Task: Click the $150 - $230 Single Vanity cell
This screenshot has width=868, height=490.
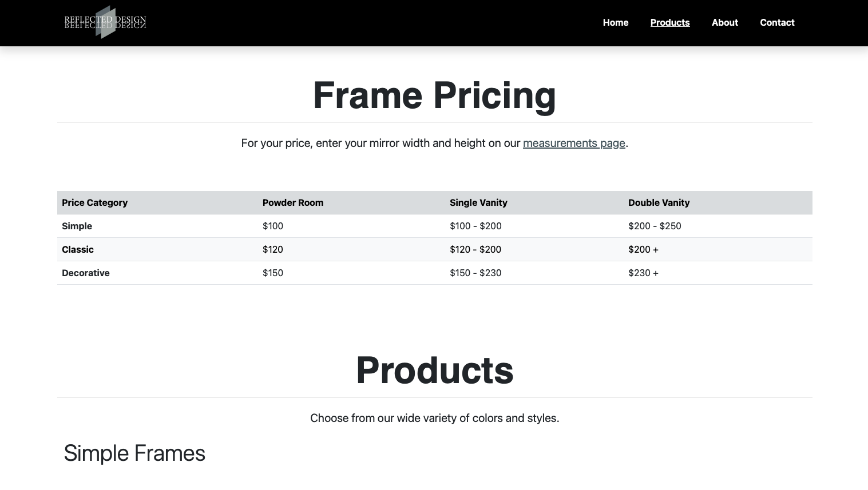Action: pyautogui.click(x=475, y=273)
